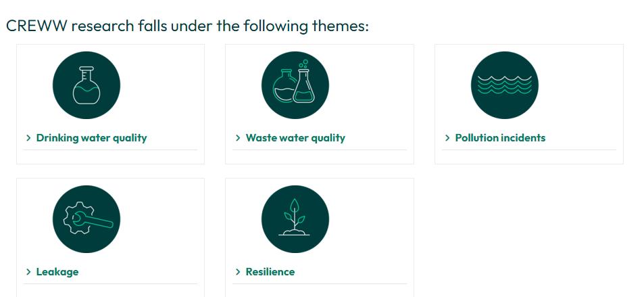644x297 pixels.
Task: Click the waves pollution incidents icon
Action: pos(504,85)
